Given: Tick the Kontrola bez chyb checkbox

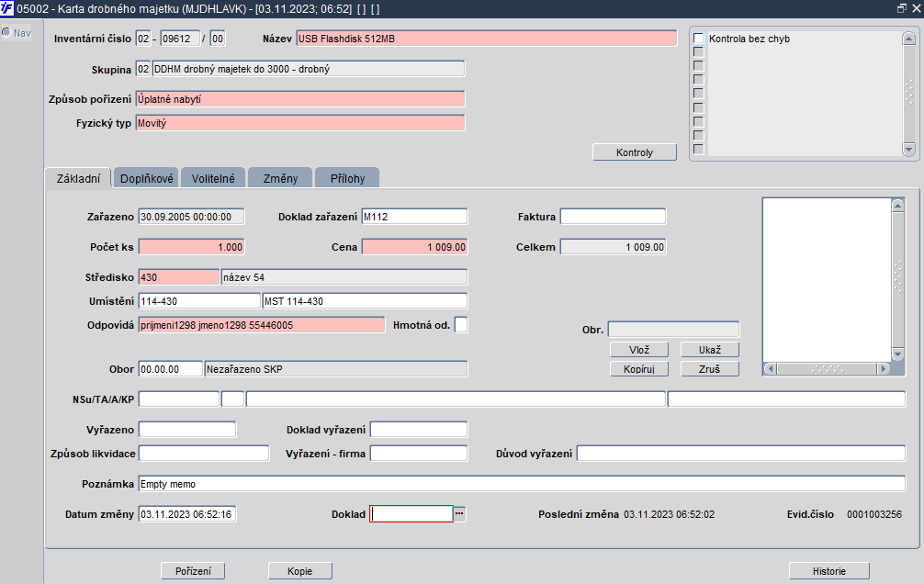Looking at the screenshot, I should [x=698, y=39].
